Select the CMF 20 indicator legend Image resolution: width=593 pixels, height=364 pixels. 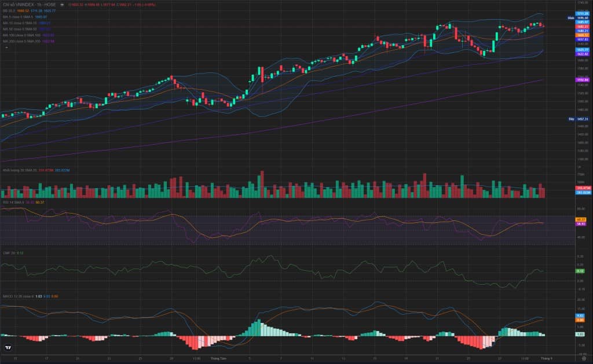click(x=13, y=253)
